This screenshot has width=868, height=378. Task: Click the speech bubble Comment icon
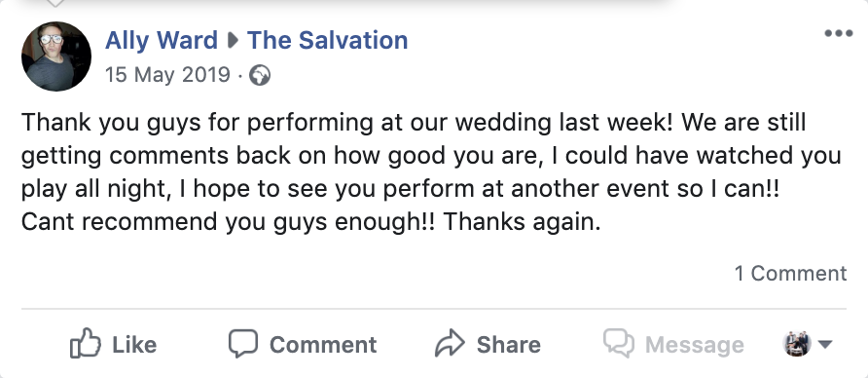[243, 344]
